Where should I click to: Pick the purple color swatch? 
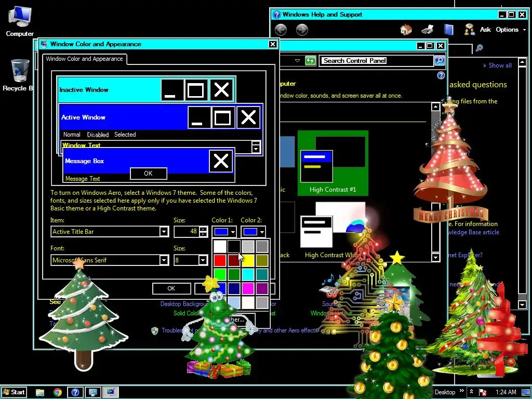[262, 288]
